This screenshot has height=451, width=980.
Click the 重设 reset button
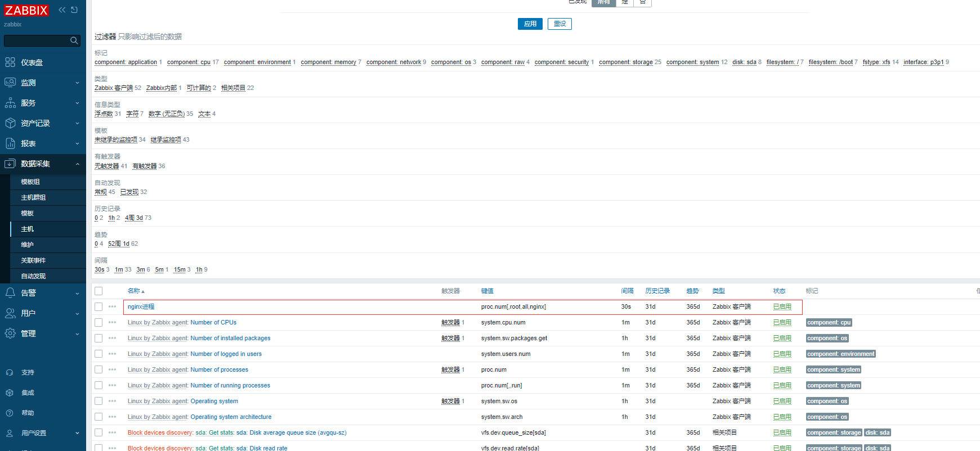click(560, 24)
